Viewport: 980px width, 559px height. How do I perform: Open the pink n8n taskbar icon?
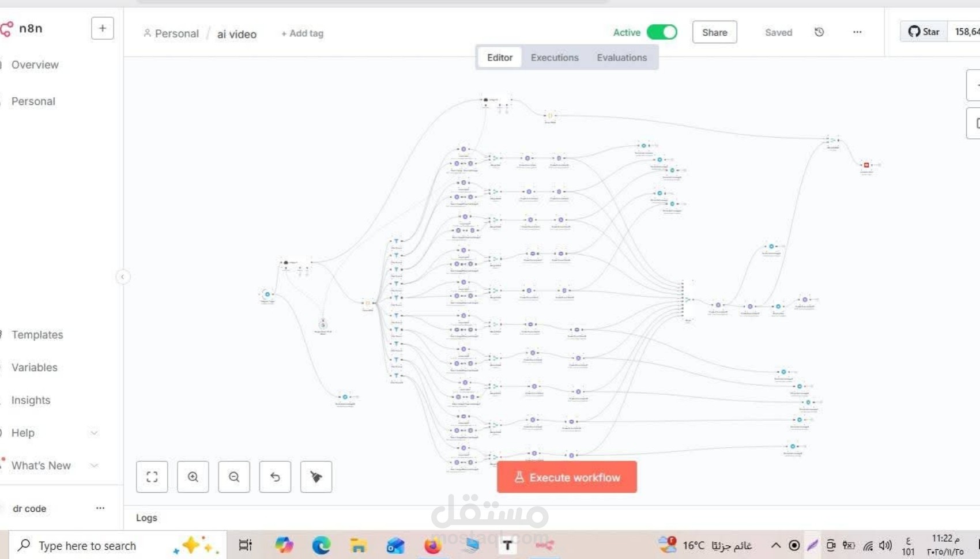[545, 545]
